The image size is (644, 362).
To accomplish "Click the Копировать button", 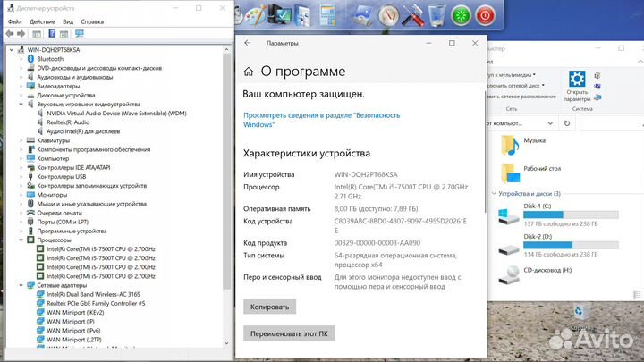I will coord(269,307).
